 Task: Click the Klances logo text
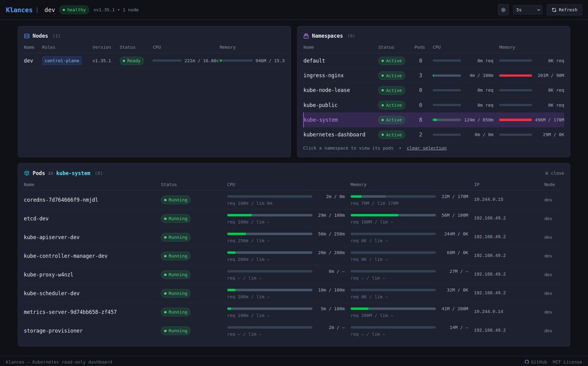19,10
